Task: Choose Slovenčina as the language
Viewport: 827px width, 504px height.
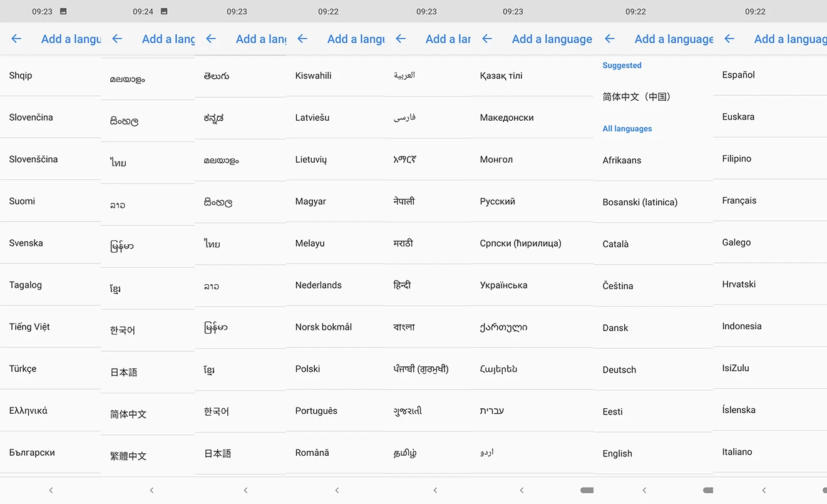Action: click(50, 118)
